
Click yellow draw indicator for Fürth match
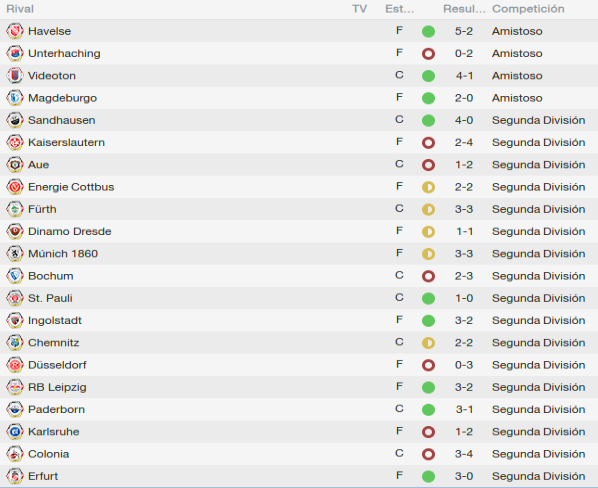(x=428, y=209)
